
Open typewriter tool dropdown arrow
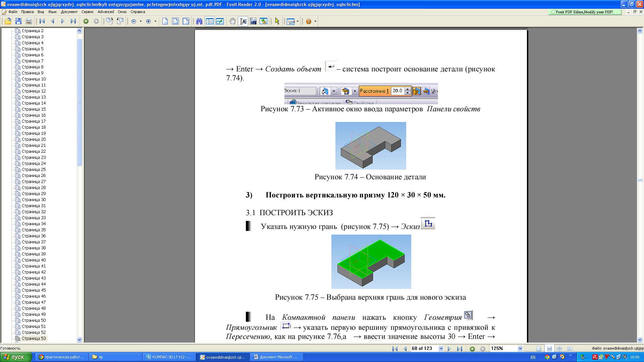click(298, 21)
